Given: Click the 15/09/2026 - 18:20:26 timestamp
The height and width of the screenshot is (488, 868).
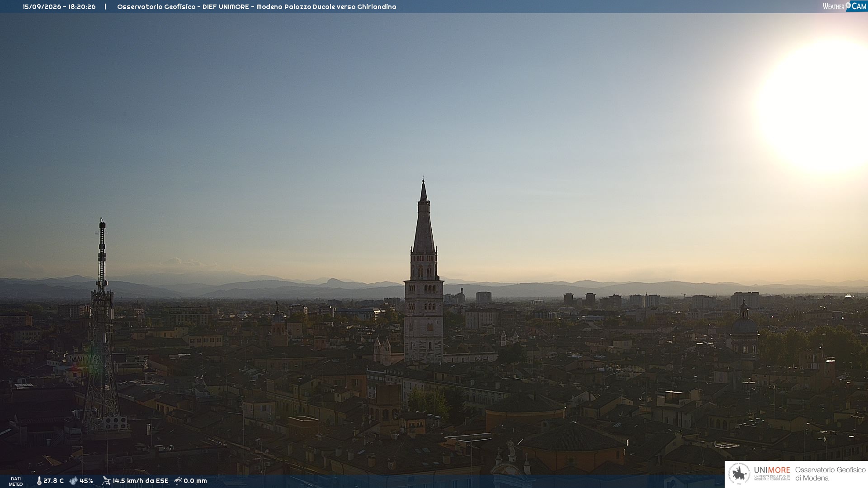Looking at the screenshot, I should (x=59, y=7).
